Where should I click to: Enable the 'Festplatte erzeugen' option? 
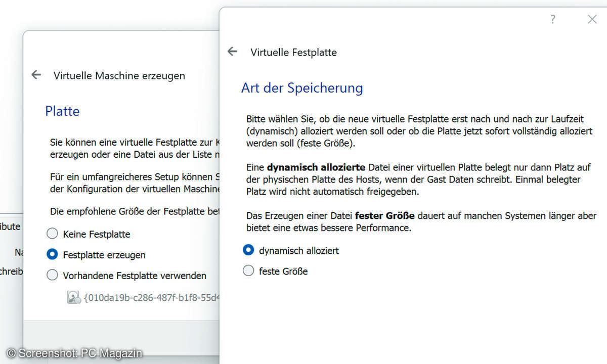[52, 255]
